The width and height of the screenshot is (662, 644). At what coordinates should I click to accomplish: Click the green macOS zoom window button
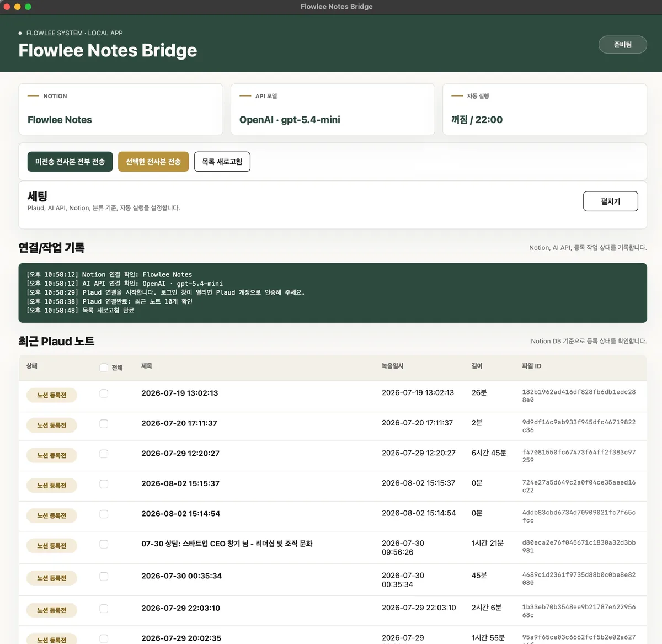coord(28,7)
